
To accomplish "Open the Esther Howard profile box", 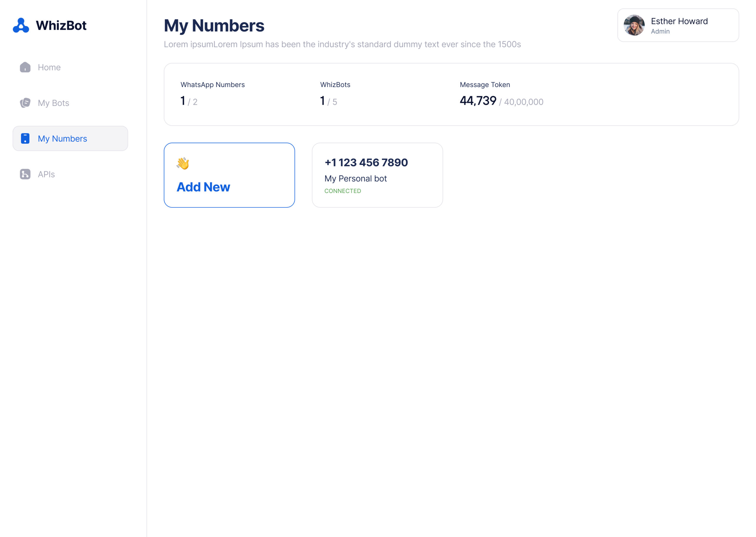I will click(x=679, y=25).
